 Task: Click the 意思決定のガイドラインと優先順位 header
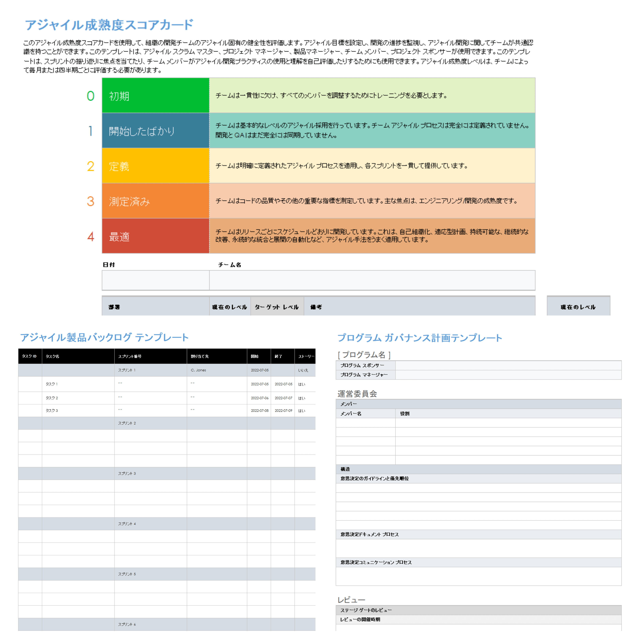pos(479,478)
